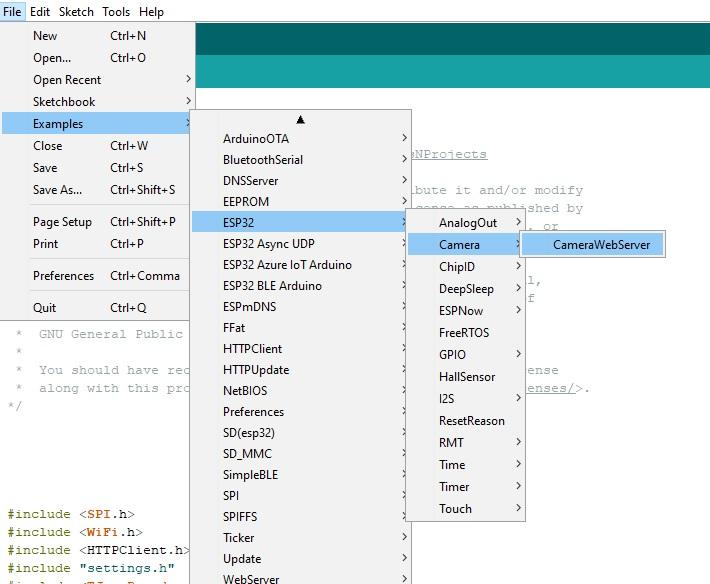
Task: Expand the Ticker examples
Action: point(301,538)
